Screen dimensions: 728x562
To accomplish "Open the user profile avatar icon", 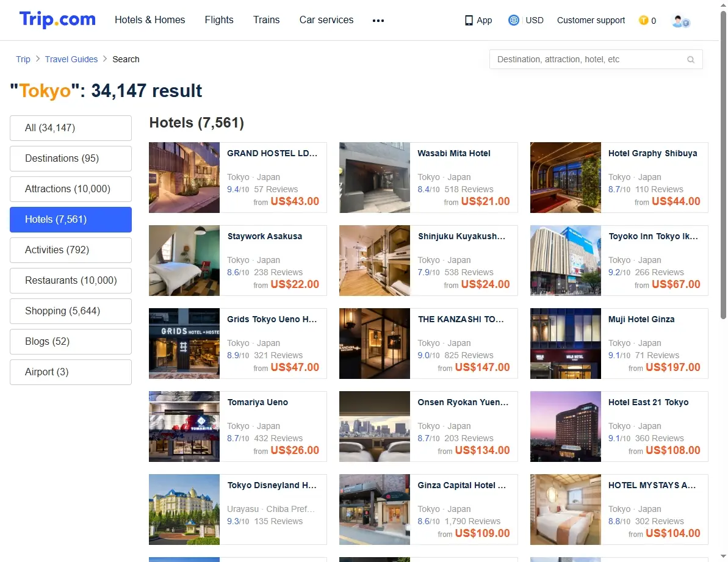I will click(x=680, y=21).
